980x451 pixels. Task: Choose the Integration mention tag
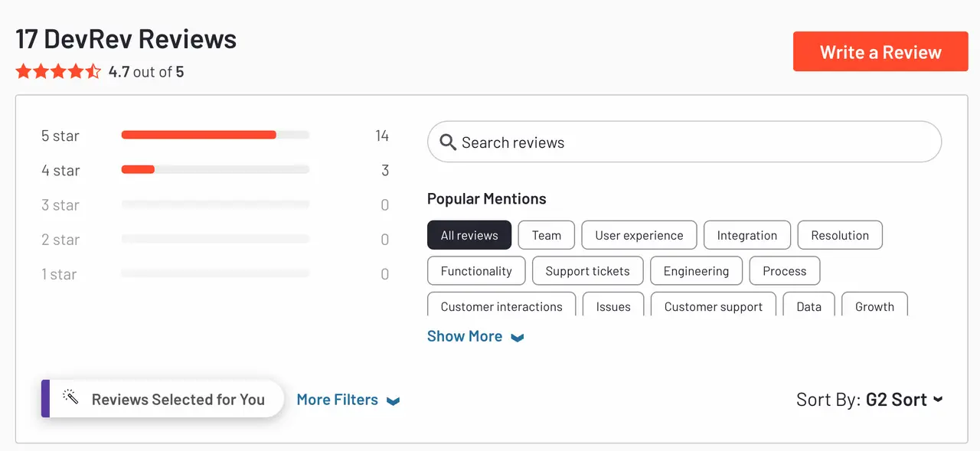(x=746, y=235)
